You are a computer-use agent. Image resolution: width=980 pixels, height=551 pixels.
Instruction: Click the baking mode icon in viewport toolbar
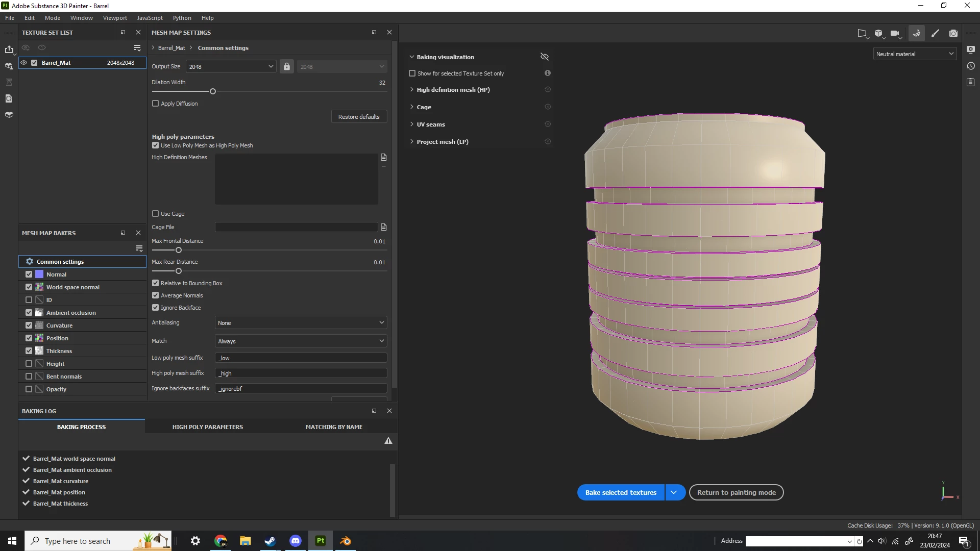point(917,33)
